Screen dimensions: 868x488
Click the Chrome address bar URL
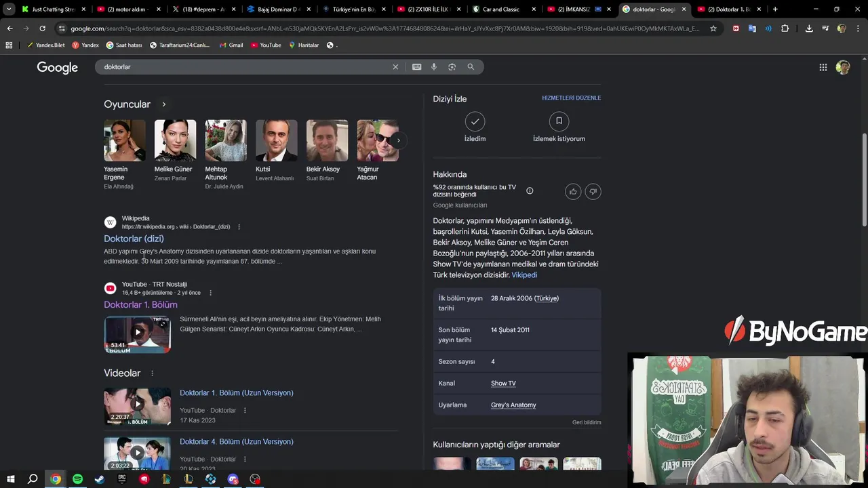click(x=385, y=28)
